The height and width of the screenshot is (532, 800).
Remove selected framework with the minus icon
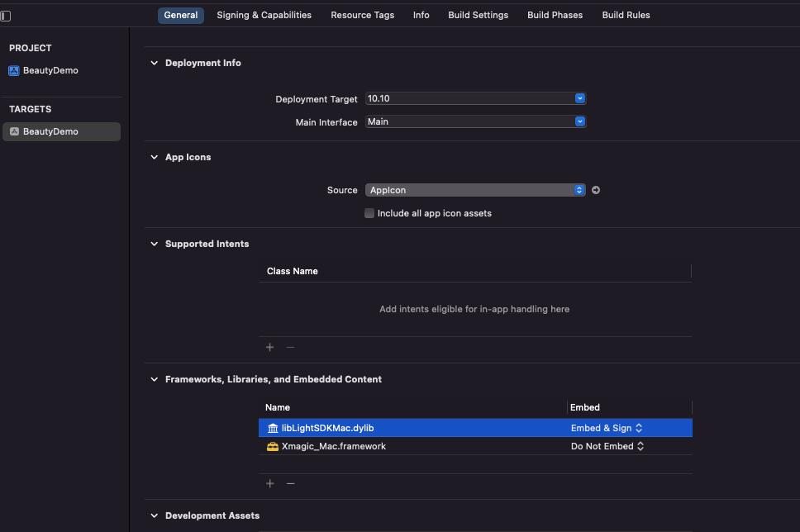290,483
